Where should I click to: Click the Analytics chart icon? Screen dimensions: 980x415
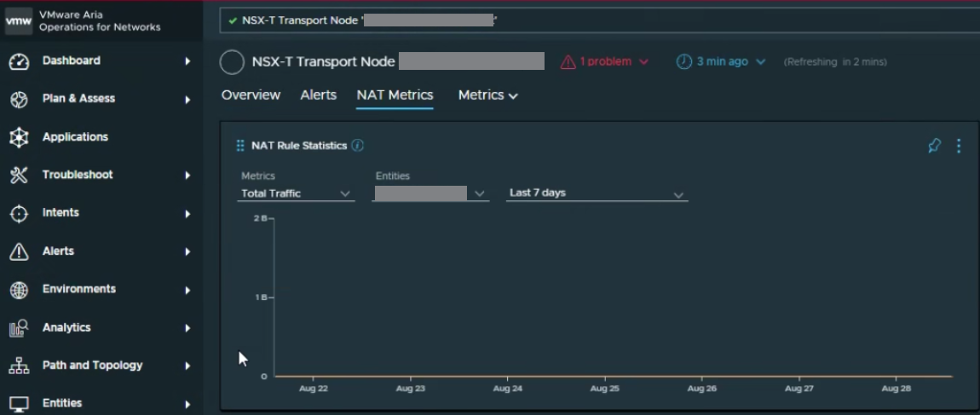19,328
